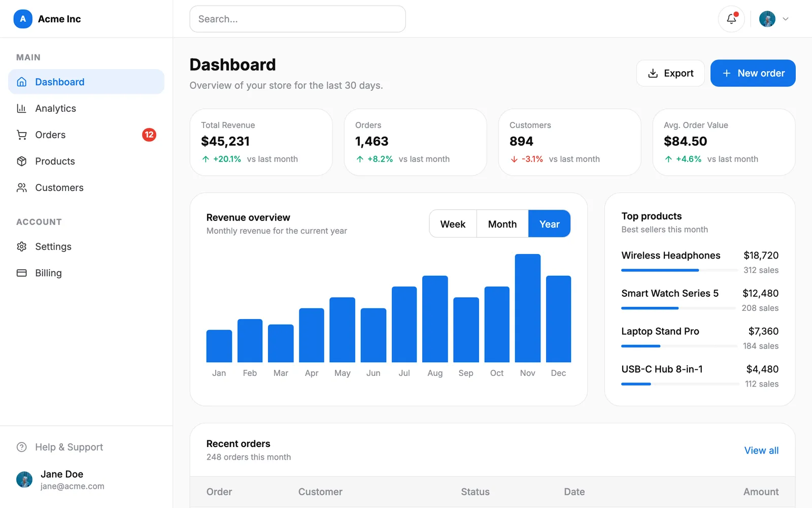Click the Orders stat value 1,463
The image size is (812, 508).
[x=371, y=141]
